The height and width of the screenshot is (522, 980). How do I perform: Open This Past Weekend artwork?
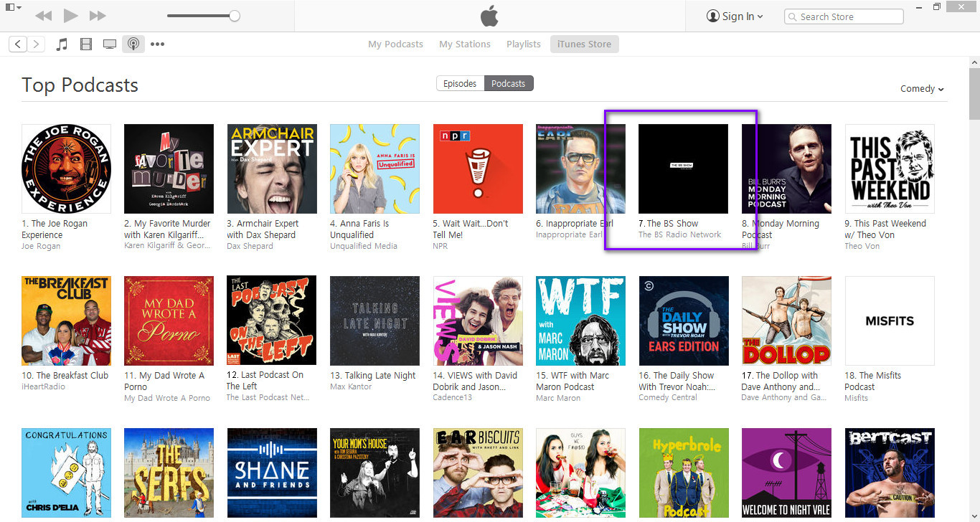point(890,169)
